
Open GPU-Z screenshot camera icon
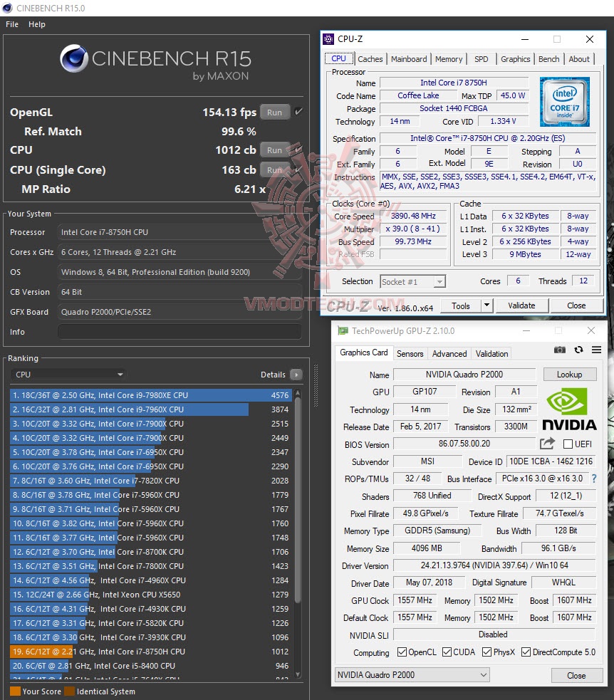point(560,350)
